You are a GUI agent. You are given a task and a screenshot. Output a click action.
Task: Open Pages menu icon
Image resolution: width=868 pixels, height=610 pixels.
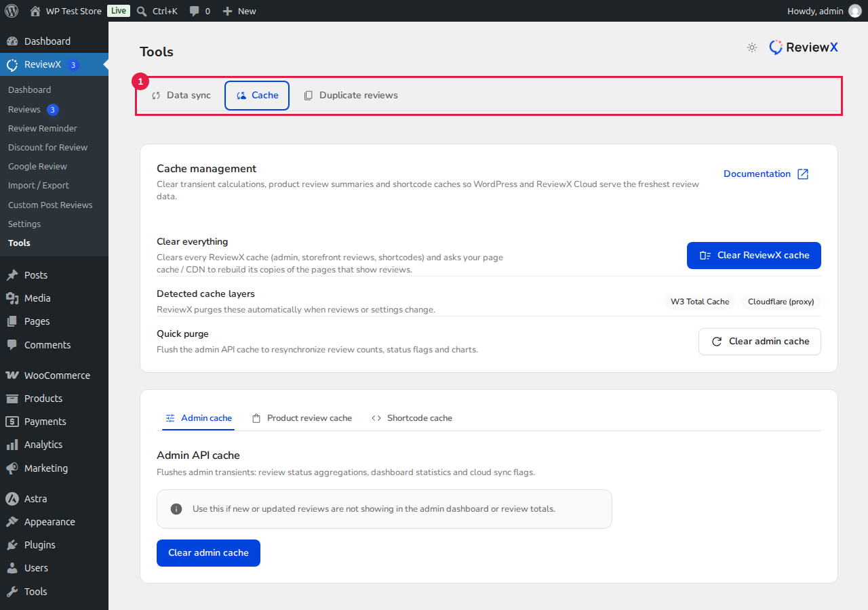point(12,321)
